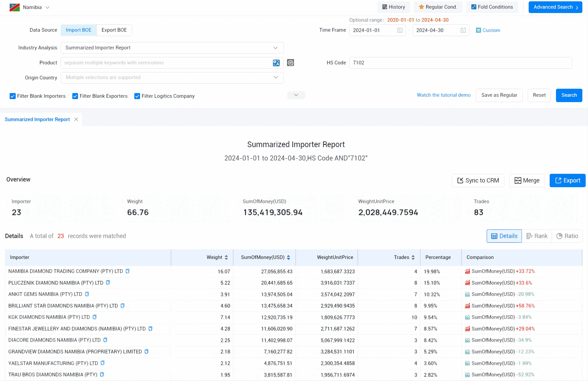Sort table by Trades

[x=413, y=258]
